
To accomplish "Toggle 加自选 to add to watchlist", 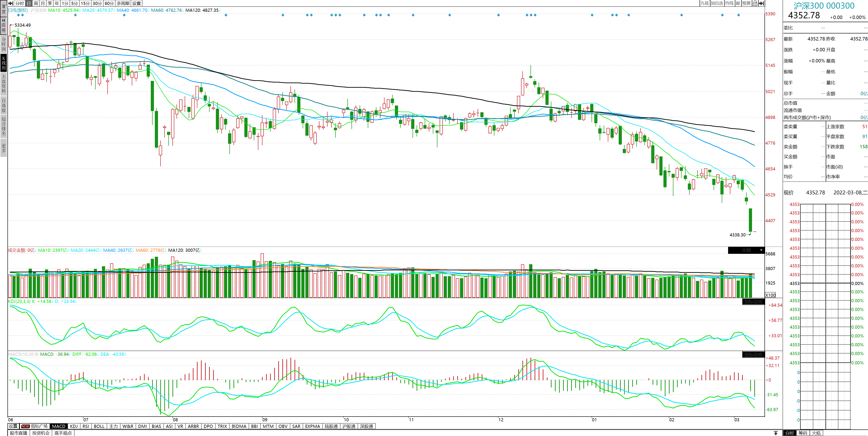I will coord(717,3).
